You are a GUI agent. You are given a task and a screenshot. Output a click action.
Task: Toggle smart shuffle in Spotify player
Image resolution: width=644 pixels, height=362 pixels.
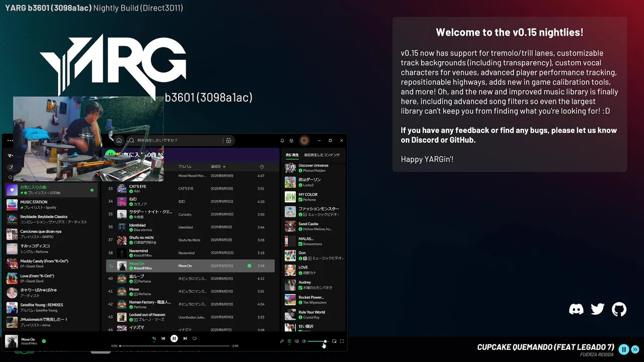pos(154,339)
